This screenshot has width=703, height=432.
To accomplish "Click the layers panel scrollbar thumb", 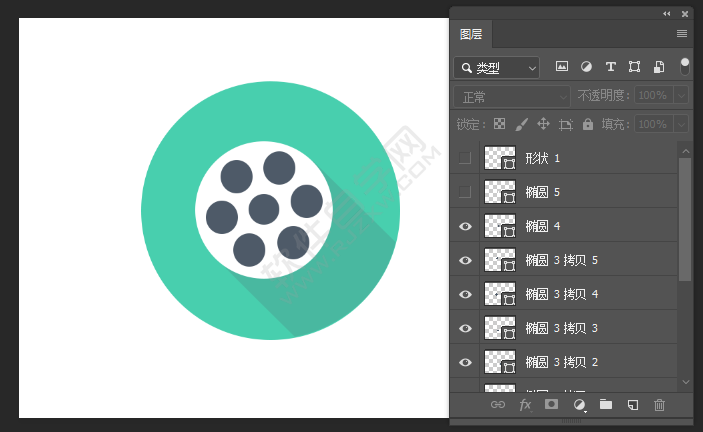I will point(685,220).
